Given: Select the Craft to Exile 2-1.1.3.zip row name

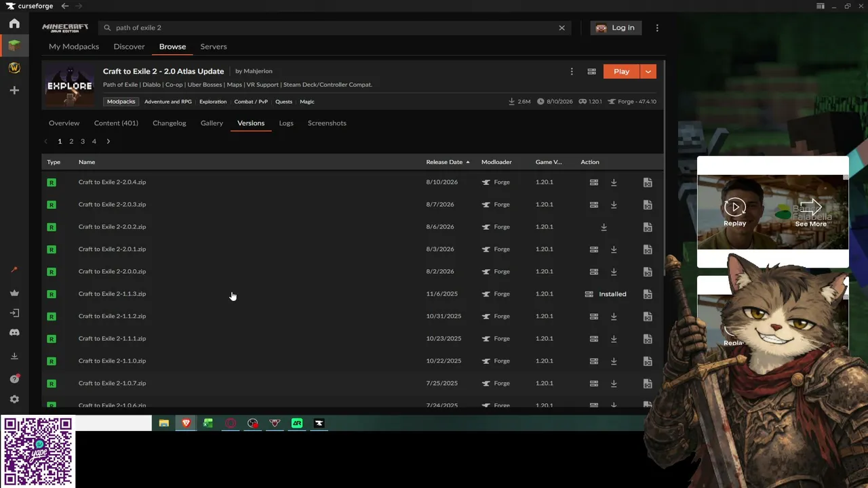Looking at the screenshot, I should point(112,294).
